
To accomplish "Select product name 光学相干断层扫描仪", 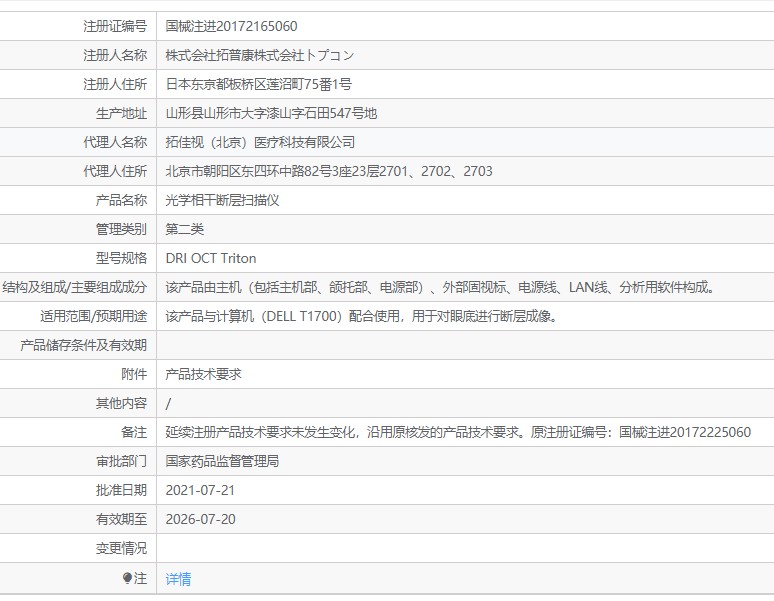I will pyautogui.click(x=223, y=200).
